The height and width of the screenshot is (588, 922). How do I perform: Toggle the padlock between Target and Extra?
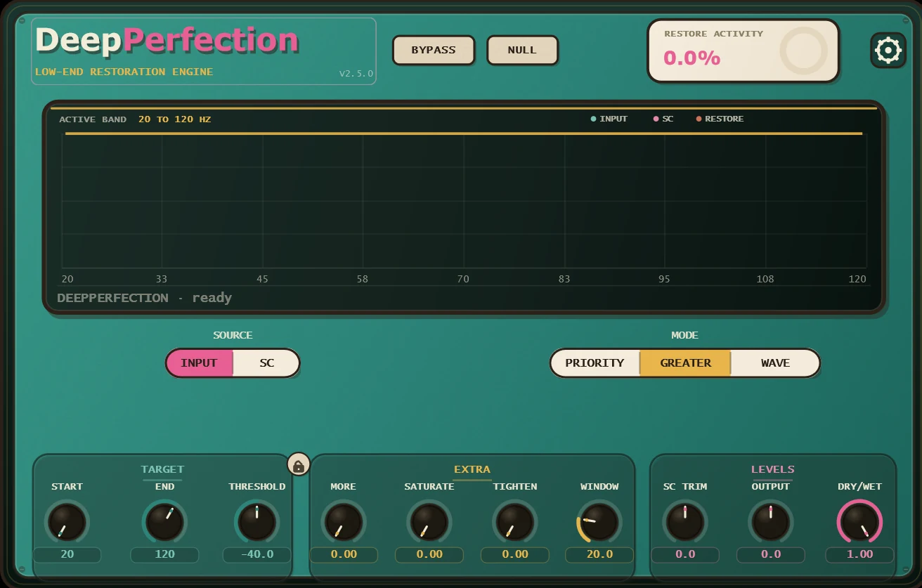299,465
